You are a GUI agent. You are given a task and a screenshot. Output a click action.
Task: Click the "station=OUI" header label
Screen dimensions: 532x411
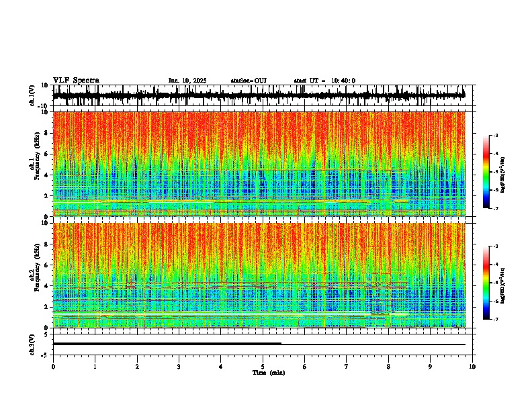tap(249, 81)
